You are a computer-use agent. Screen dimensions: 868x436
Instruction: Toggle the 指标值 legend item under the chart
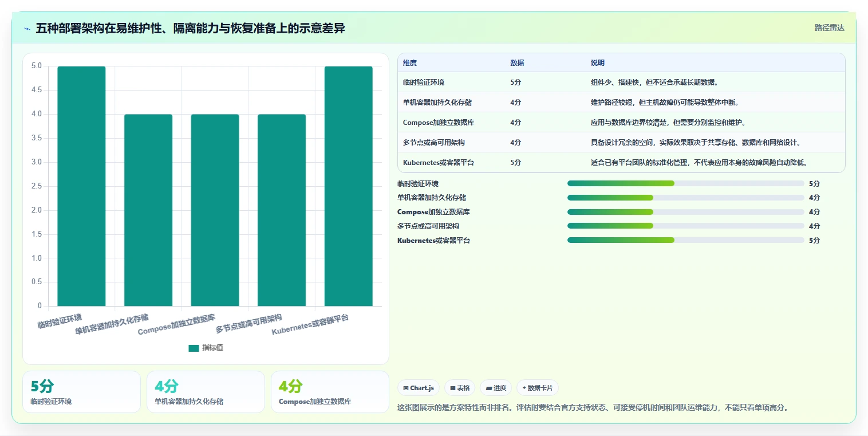206,348
